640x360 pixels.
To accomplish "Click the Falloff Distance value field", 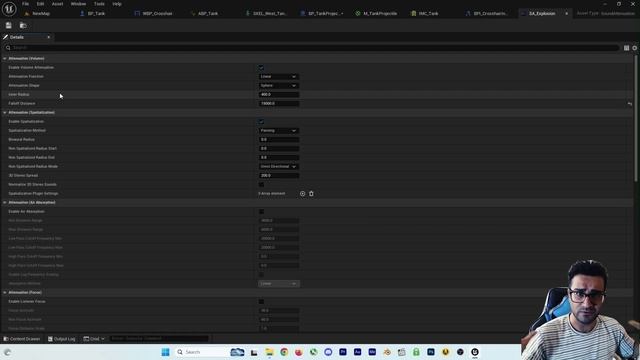I will pyautogui.click(x=279, y=104).
